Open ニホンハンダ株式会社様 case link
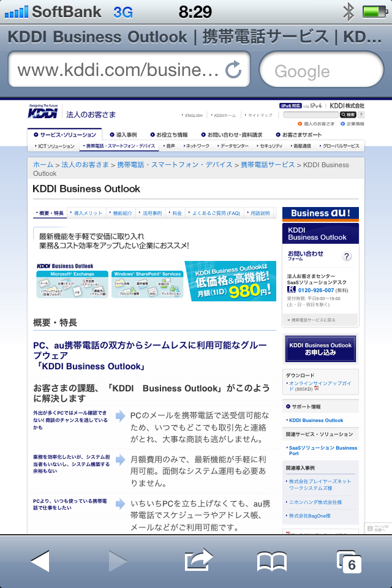Viewport: 392px width, 588px height. (315, 502)
